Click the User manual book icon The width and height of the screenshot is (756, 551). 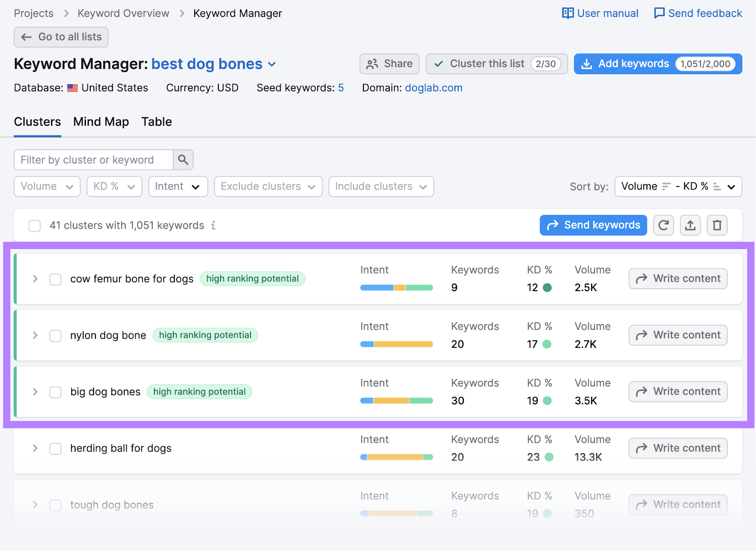coord(567,13)
